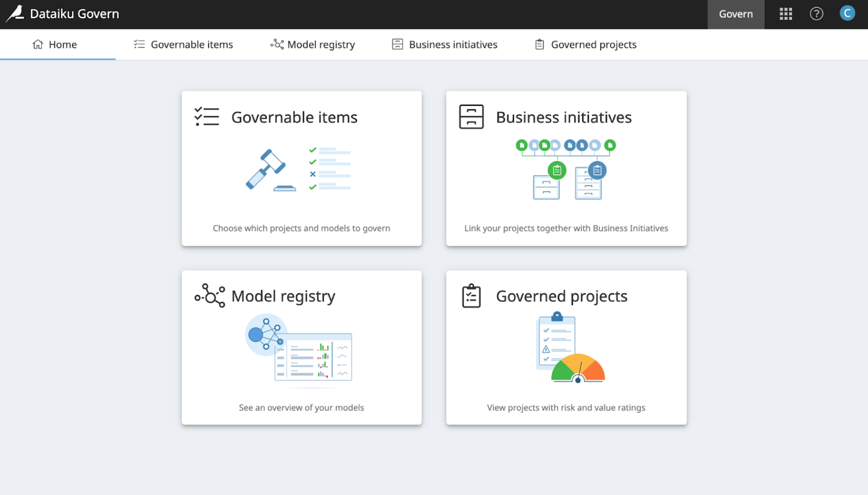Open the Governable items card
This screenshot has width=868, height=495.
pos(302,168)
